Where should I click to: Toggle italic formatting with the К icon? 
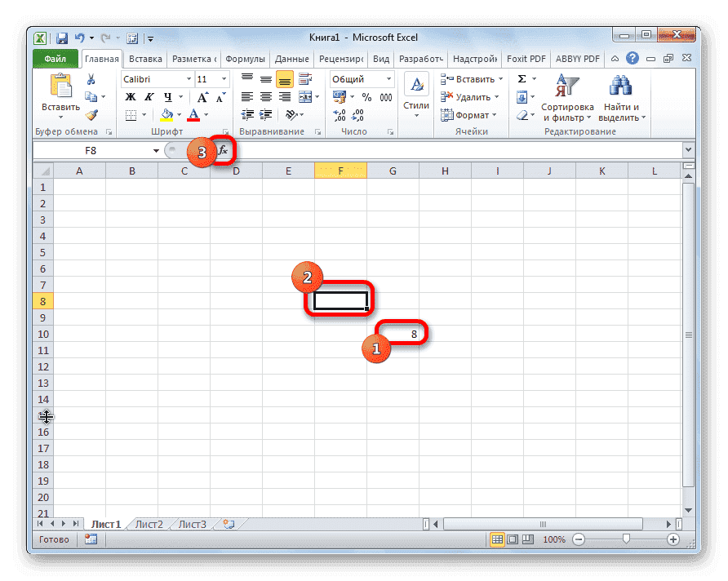149,96
